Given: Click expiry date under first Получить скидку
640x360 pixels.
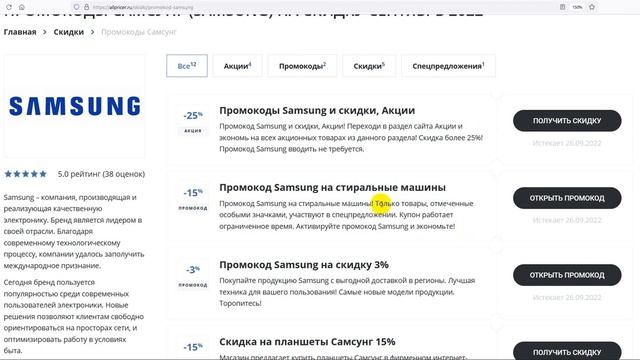Looking at the screenshot, I should pyautogui.click(x=567, y=143).
